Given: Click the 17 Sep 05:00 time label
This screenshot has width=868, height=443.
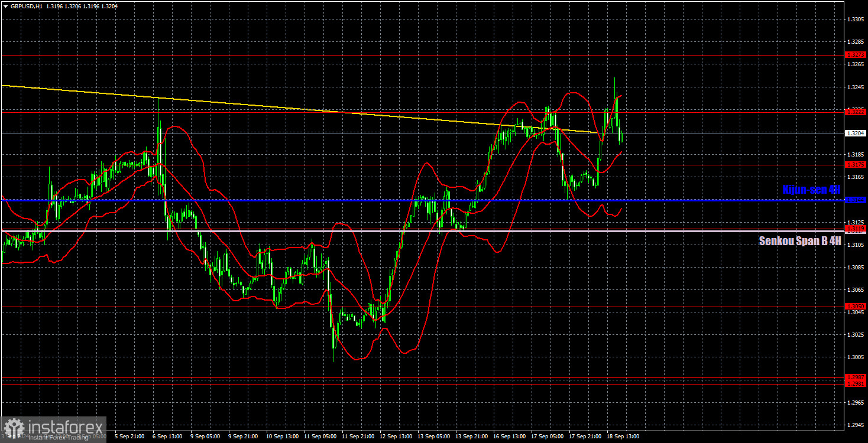Looking at the screenshot, I should click(547, 437).
